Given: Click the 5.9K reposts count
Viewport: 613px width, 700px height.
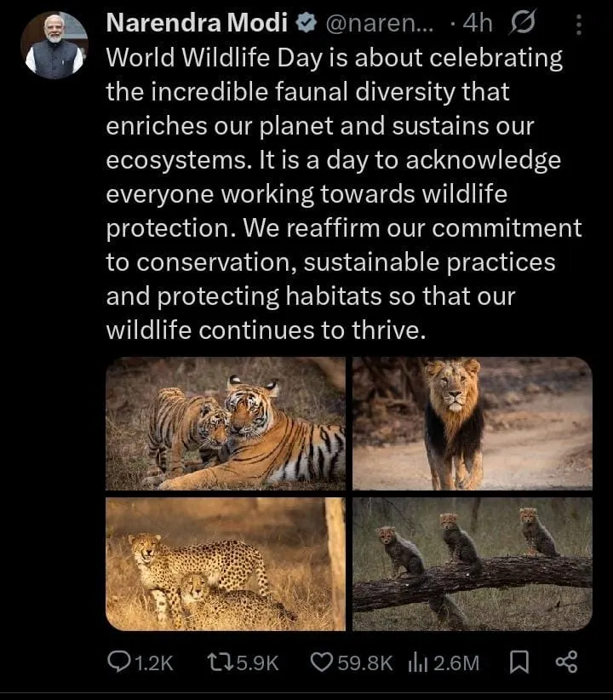Looking at the screenshot, I should pyautogui.click(x=255, y=663).
